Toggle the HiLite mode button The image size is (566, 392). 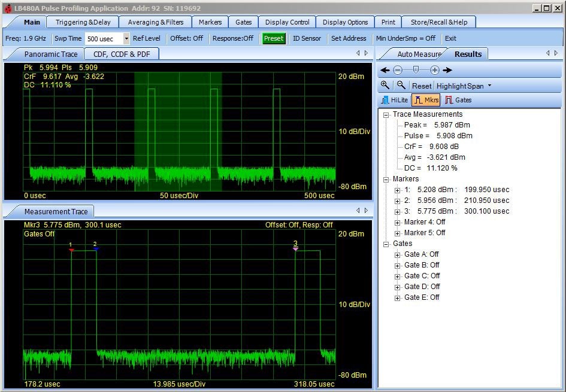point(394,100)
